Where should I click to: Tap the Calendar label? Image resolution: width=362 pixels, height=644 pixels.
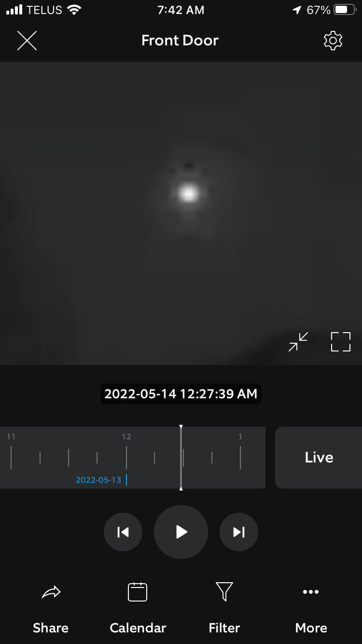[x=138, y=628]
